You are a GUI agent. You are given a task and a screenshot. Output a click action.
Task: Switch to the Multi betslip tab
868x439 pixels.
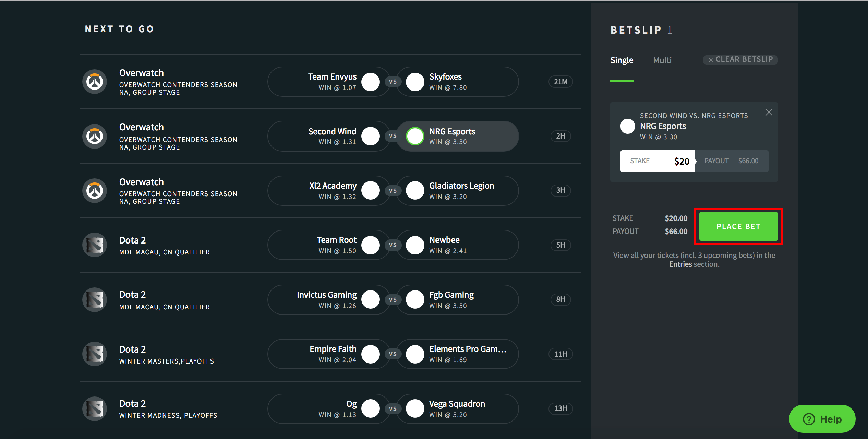pos(662,60)
